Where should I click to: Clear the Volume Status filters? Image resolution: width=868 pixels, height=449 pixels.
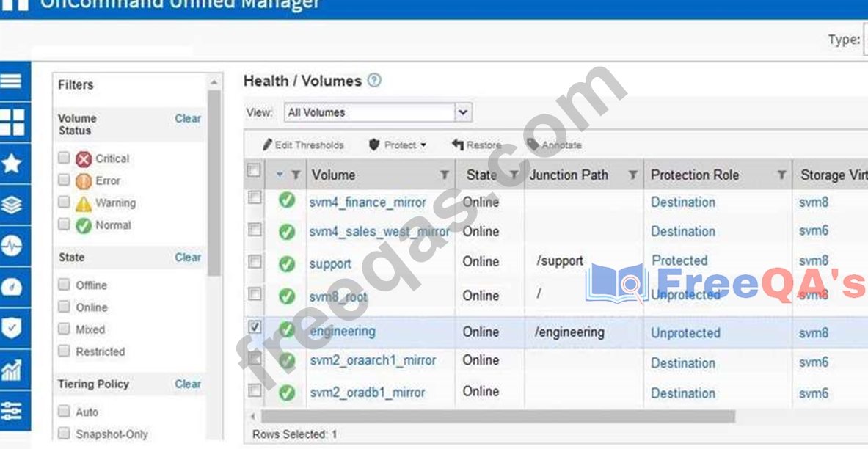(188, 118)
